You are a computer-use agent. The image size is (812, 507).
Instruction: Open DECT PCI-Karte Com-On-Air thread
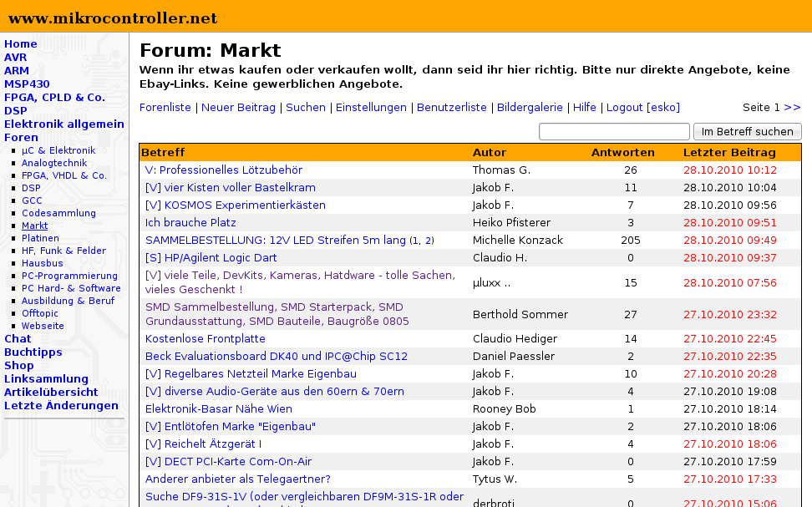pyautogui.click(x=228, y=462)
